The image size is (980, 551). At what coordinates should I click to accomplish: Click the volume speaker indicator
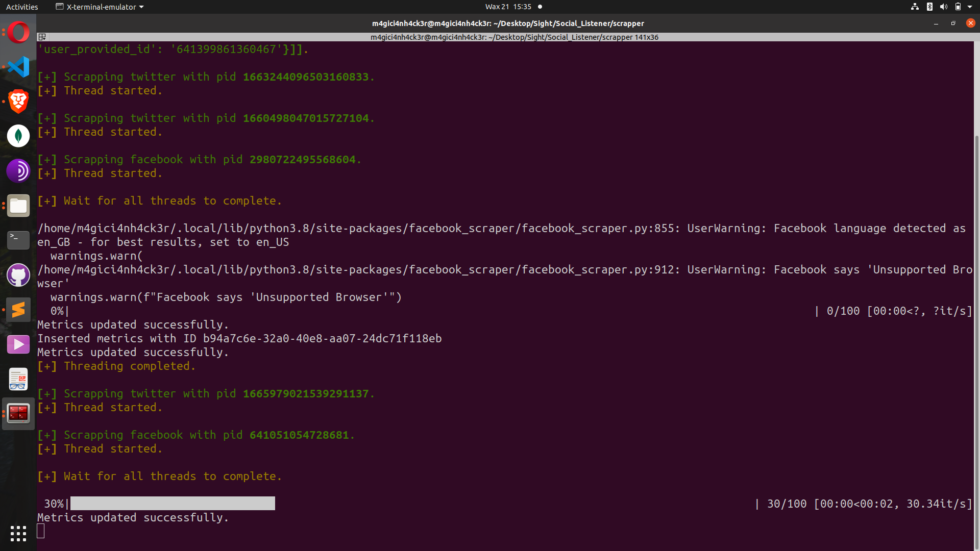pos(943,7)
